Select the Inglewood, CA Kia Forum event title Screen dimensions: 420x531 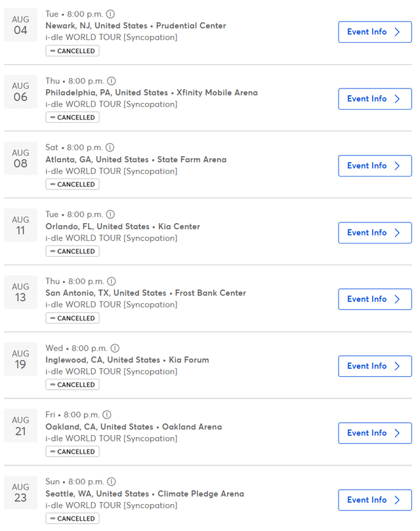(x=127, y=360)
